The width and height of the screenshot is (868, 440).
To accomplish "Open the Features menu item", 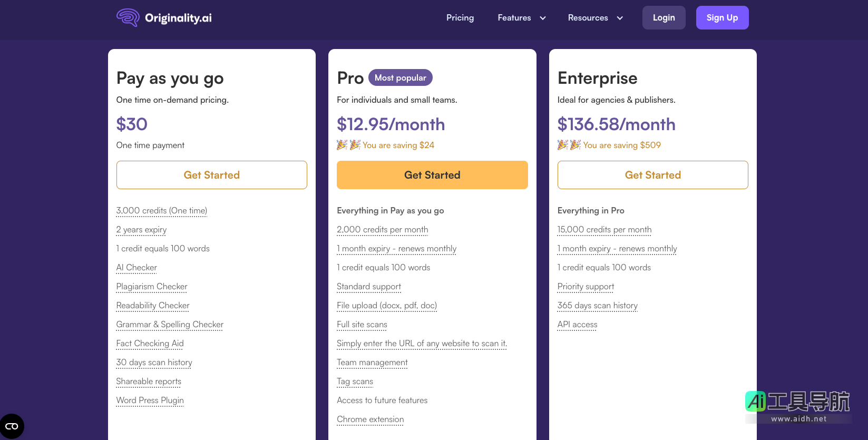I will pos(514,18).
